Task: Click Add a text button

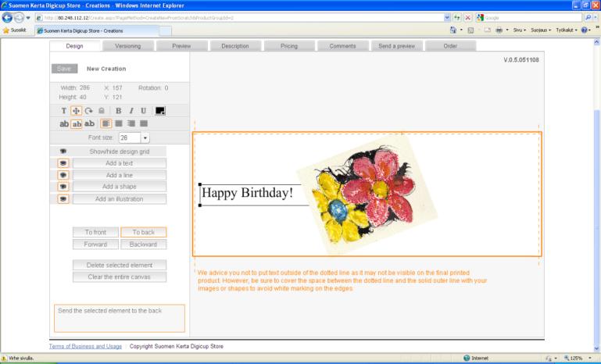Action: tap(120, 163)
